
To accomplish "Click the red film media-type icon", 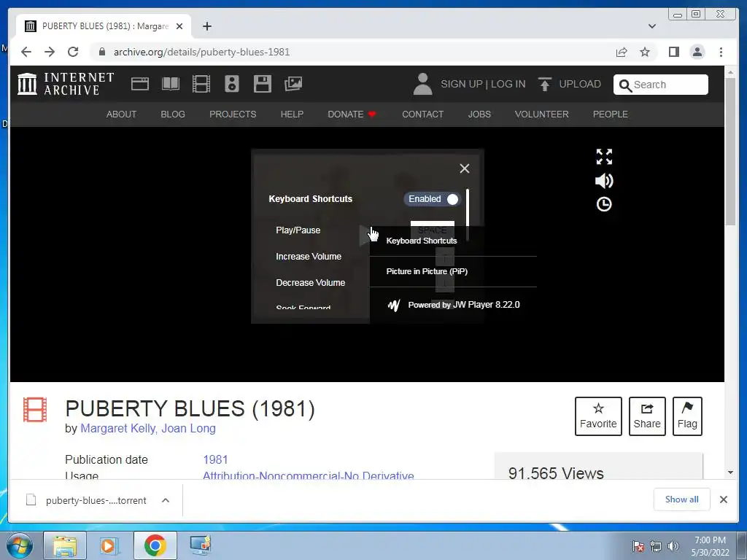I will [x=35, y=410].
